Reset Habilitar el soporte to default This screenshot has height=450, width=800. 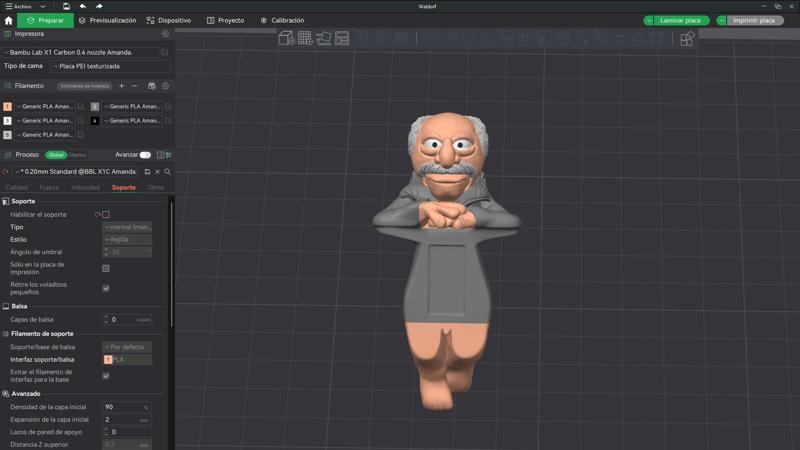coord(97,215)
